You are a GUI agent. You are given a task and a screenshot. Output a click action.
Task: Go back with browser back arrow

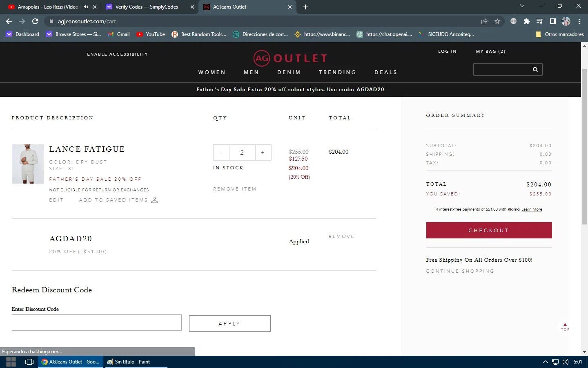click(x=9, y=21)
